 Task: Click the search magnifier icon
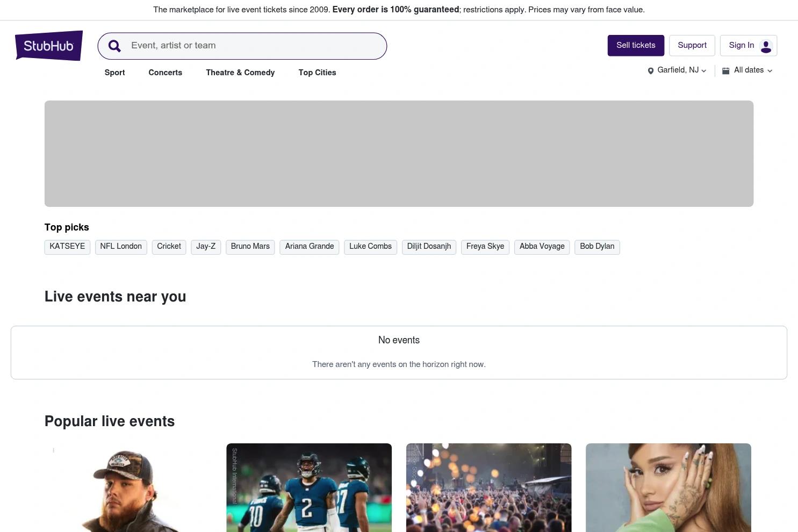tap(114, 46)
